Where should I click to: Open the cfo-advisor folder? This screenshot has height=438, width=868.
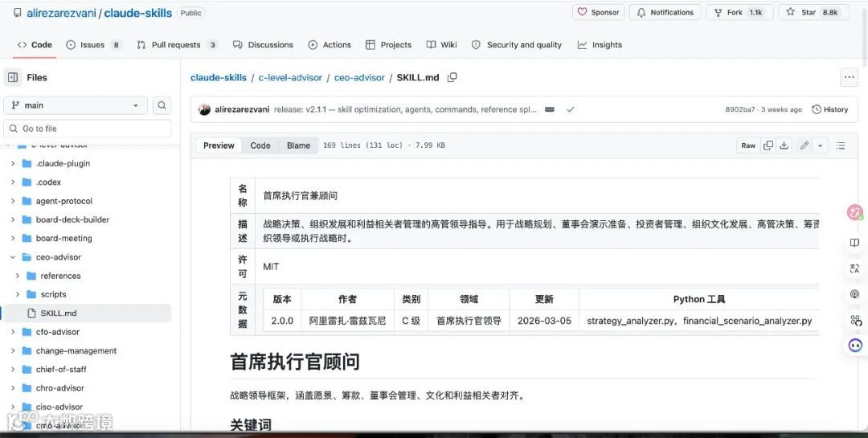pos(58,332)
